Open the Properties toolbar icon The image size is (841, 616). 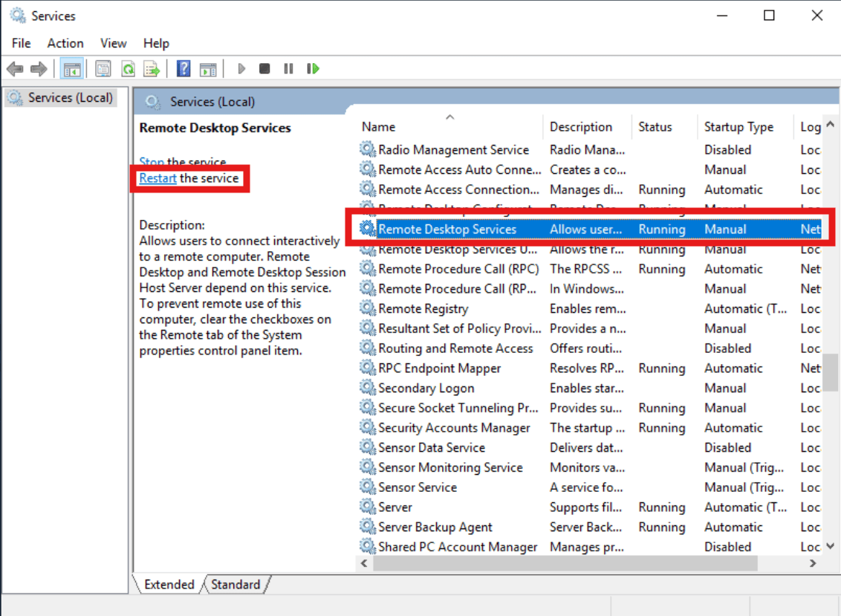pos(102,68)
